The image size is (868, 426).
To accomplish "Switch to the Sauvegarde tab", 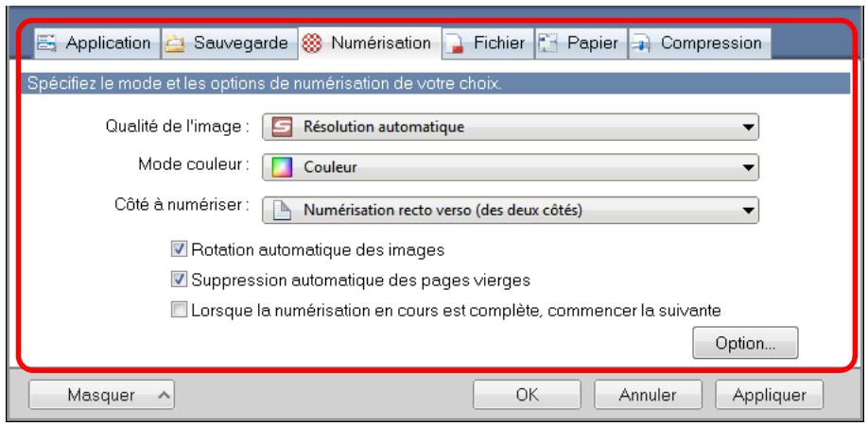I will tap(227, 43).
